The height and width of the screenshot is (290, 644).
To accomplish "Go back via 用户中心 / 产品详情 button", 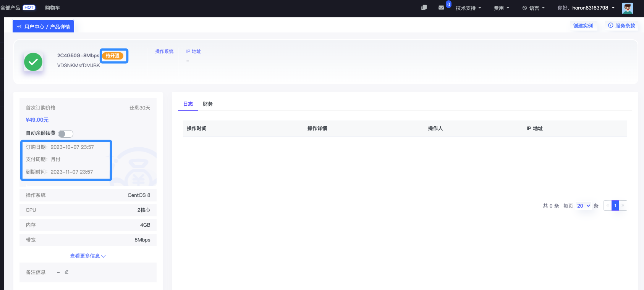I will (43, 27).
